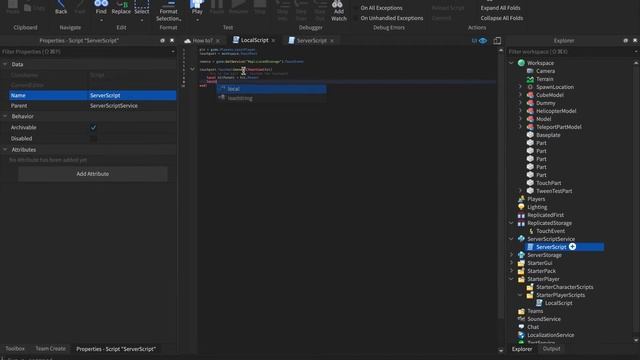Toggle the Archivable checkbox

93,127
